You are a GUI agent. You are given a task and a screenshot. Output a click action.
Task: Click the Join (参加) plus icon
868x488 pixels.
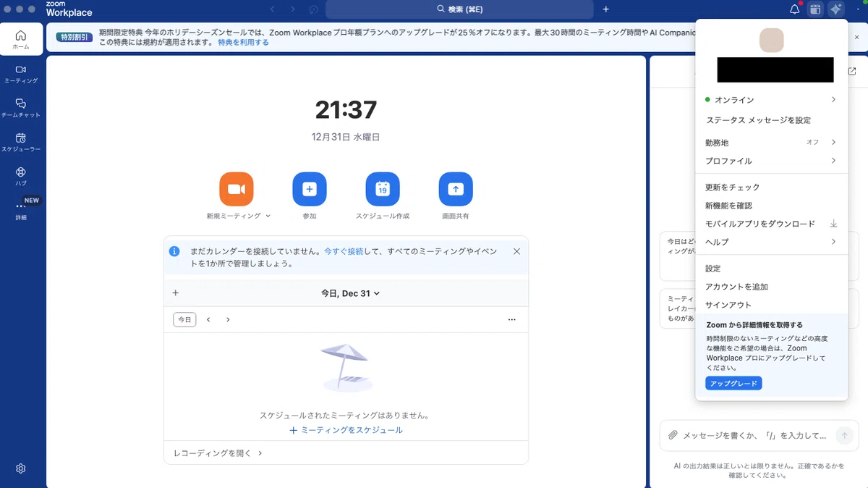coord(310,189)
